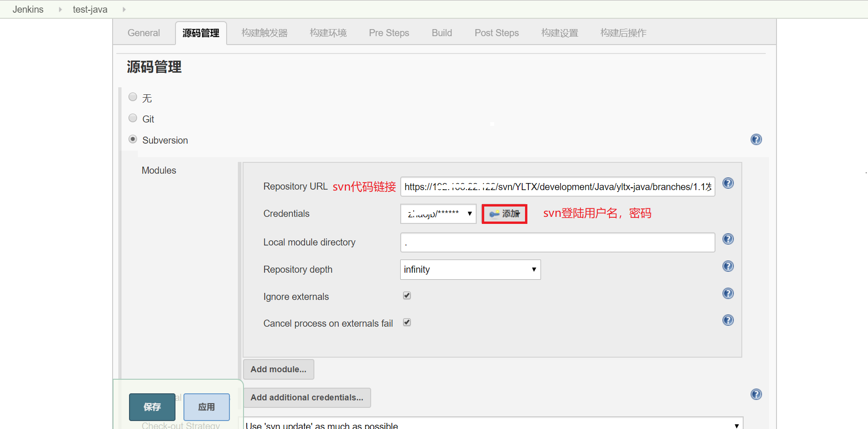Viewport: 868px width, 429px height.
Task: Switch to the 构建设置 tab
Action: pos(560,33)
